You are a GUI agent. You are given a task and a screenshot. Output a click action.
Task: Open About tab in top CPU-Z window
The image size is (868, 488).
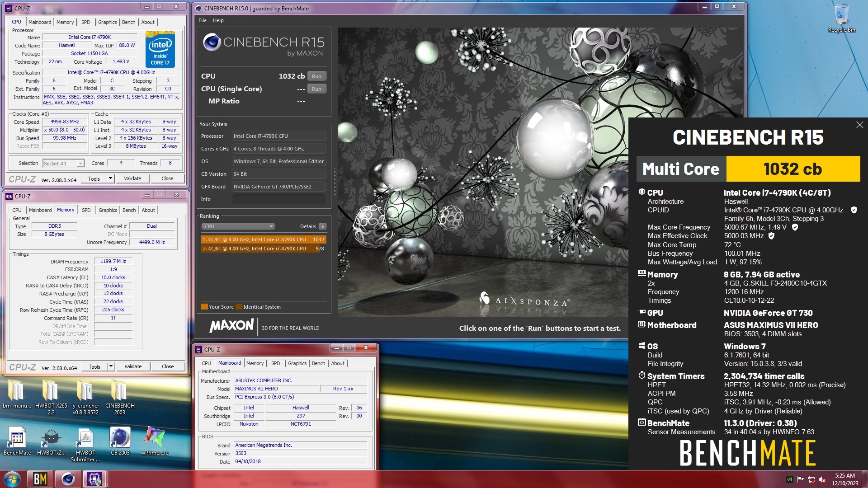click(148, 22)
